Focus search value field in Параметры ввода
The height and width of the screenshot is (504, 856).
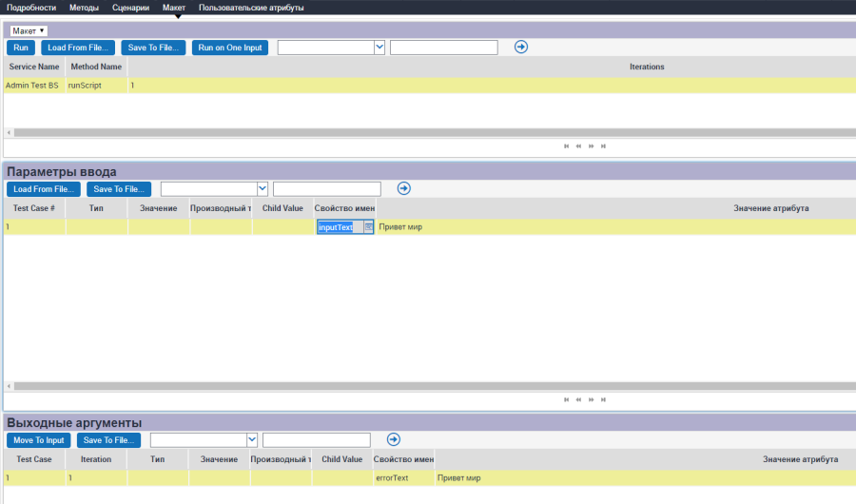(x=327, y=189)
